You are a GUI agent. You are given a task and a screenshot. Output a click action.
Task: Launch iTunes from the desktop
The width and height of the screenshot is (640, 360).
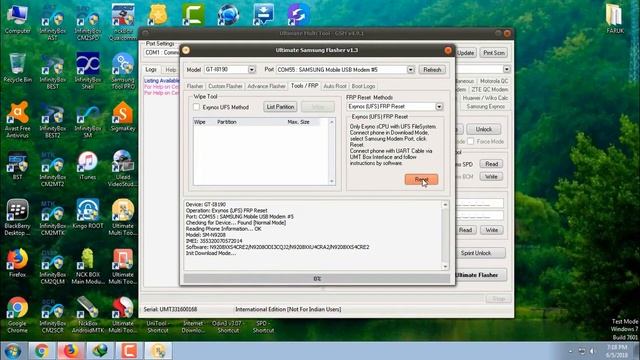[88, 166]
